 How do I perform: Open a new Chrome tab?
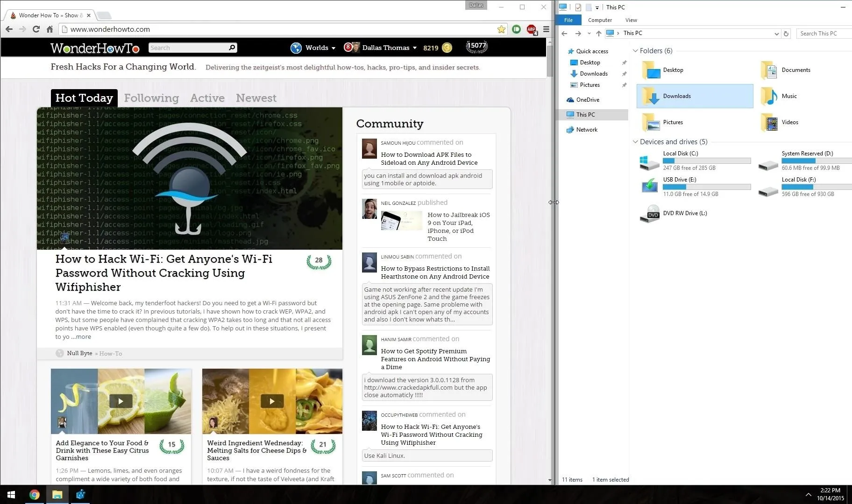[x=104, y=15]
